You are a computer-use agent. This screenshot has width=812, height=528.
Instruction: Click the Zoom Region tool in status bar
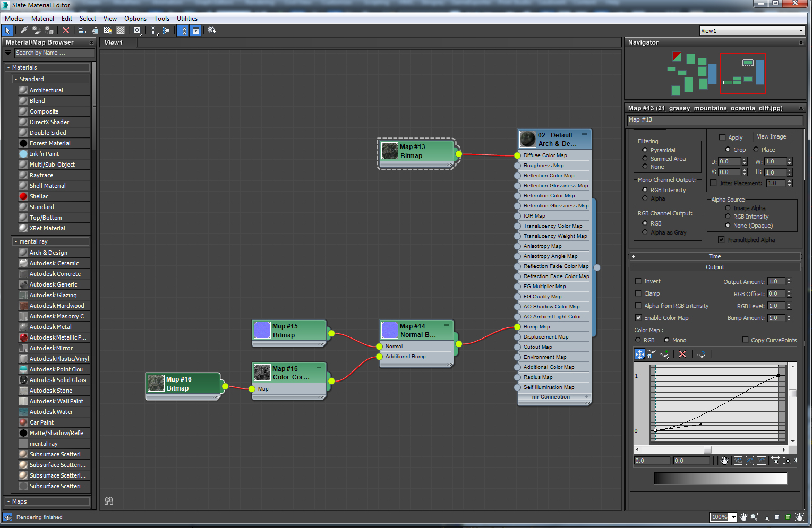[765, 517]
